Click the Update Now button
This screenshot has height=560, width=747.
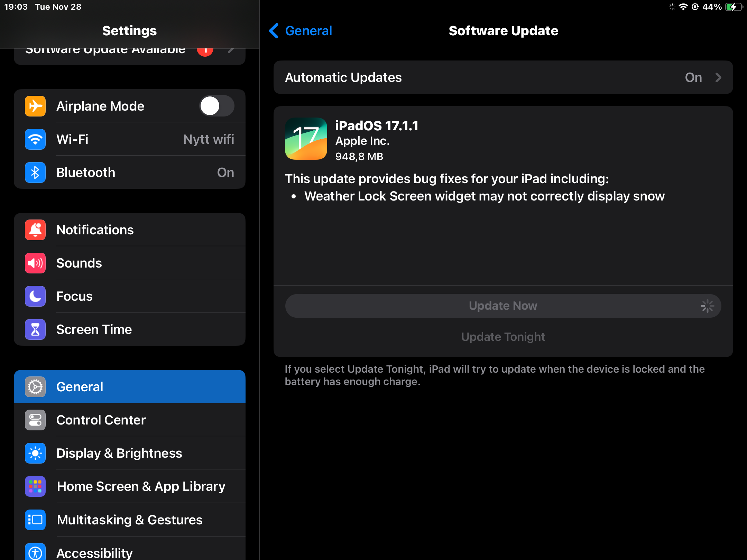pos(503,306)
